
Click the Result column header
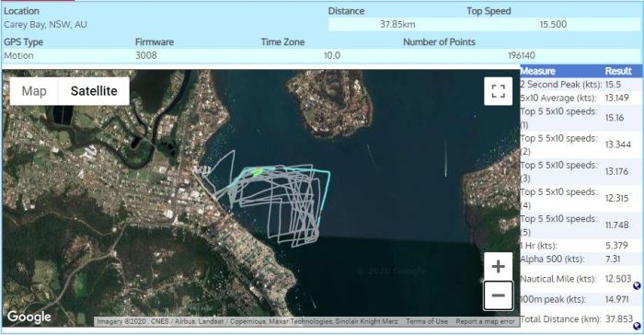click(x=618, y=71)
